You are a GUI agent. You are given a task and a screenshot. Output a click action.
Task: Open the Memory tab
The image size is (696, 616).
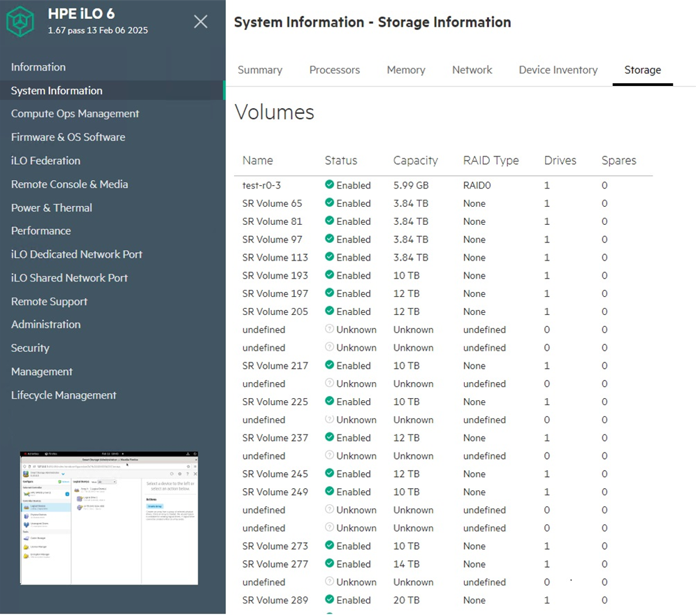[406, 70]
